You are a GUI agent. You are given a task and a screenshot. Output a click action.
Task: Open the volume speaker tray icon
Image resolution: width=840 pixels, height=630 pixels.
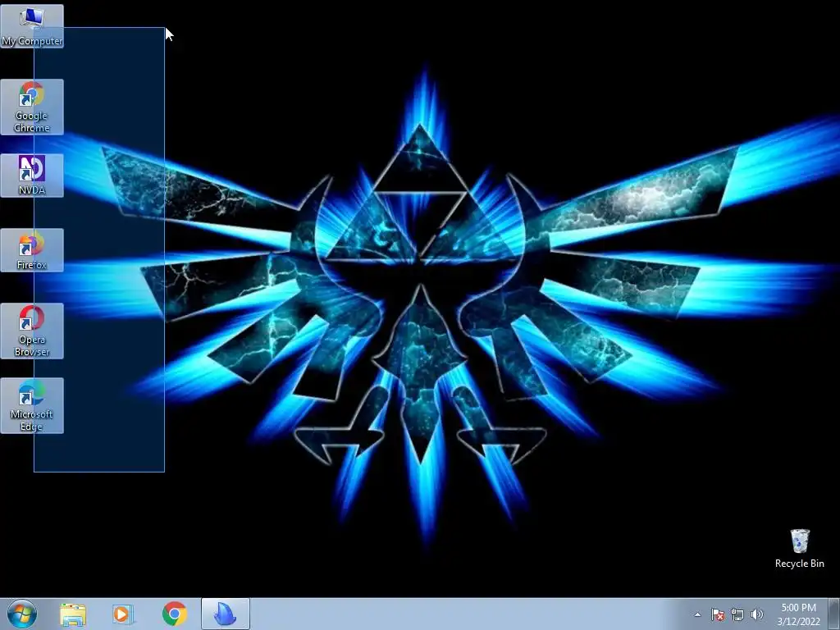pos(756,614)
